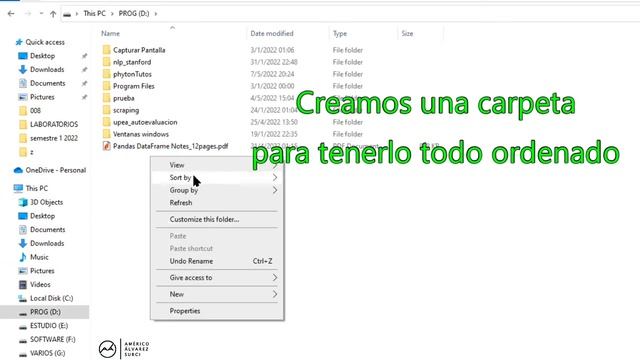The height and width of the screenshot is (360, 640).
Task: Click Downloads arrow icon under This PC
Action: pyautogui.click(x=23, y=243)
